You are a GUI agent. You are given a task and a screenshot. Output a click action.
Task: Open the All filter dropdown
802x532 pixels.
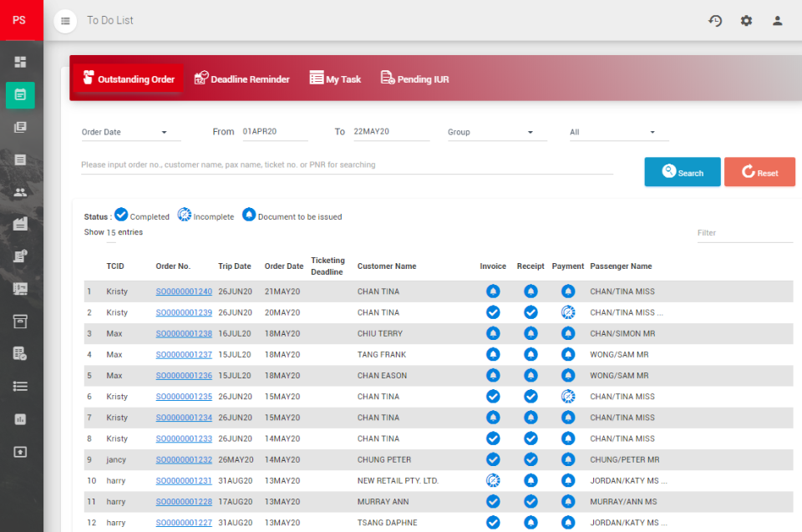point(618,132)
